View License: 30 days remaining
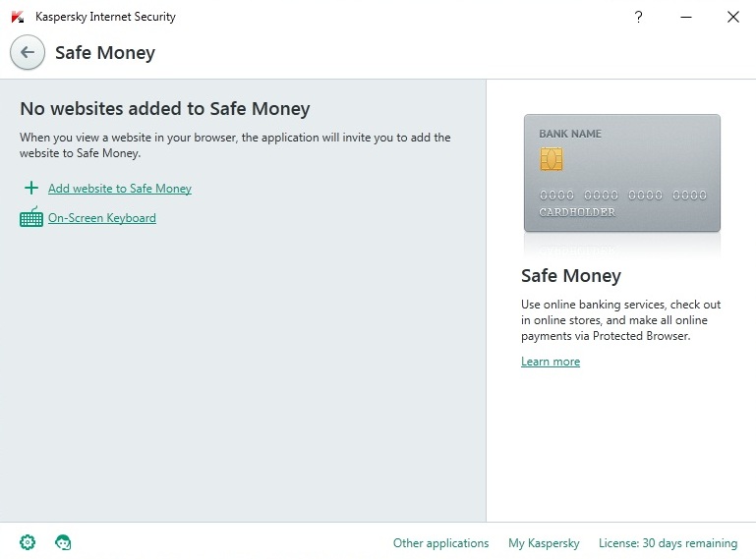Viewport: 756px width, 559px height. coord(668,543)
